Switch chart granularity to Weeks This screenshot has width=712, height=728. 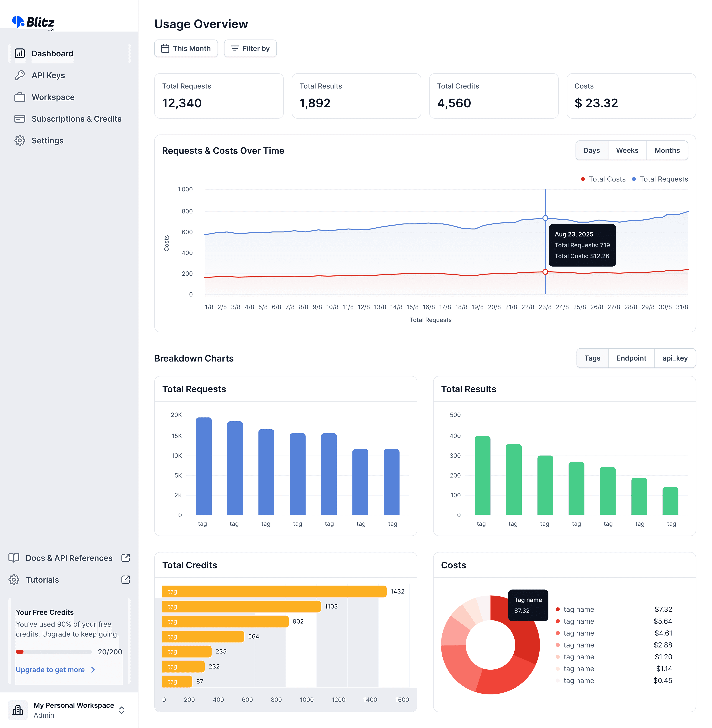click(x=627, y=150)
